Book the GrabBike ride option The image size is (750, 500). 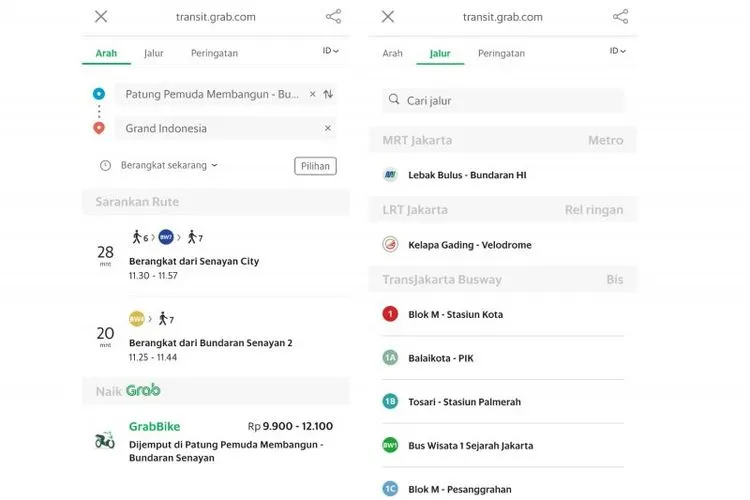216,441
